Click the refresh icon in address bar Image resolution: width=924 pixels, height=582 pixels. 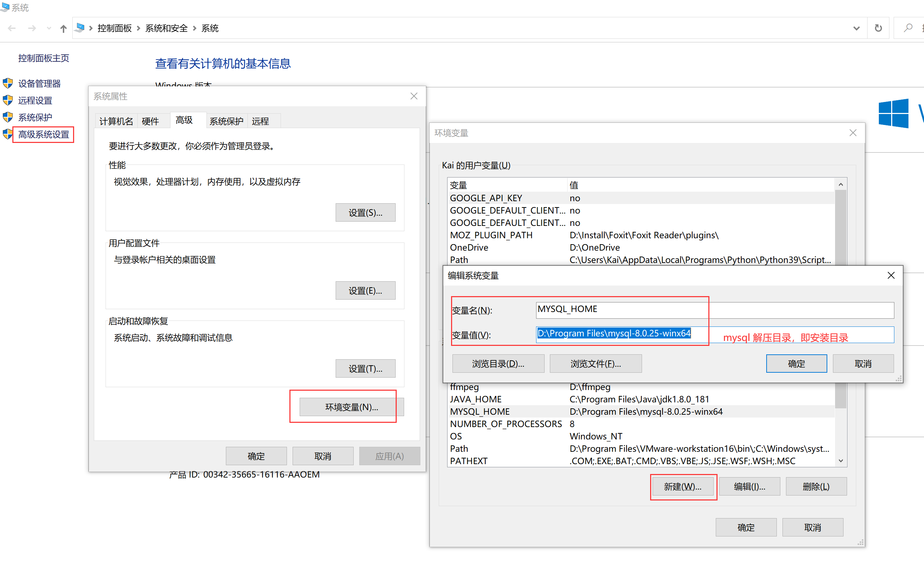878,28
